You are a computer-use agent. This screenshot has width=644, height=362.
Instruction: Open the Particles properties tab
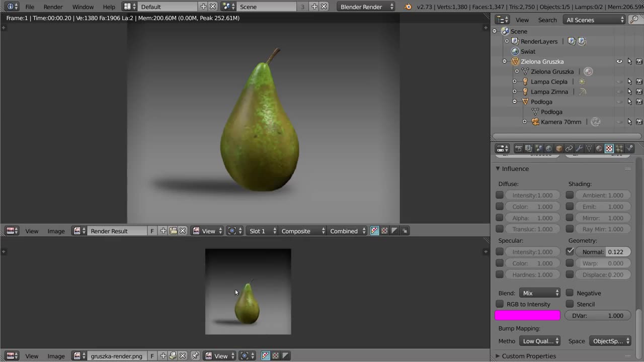pos(619,148)
